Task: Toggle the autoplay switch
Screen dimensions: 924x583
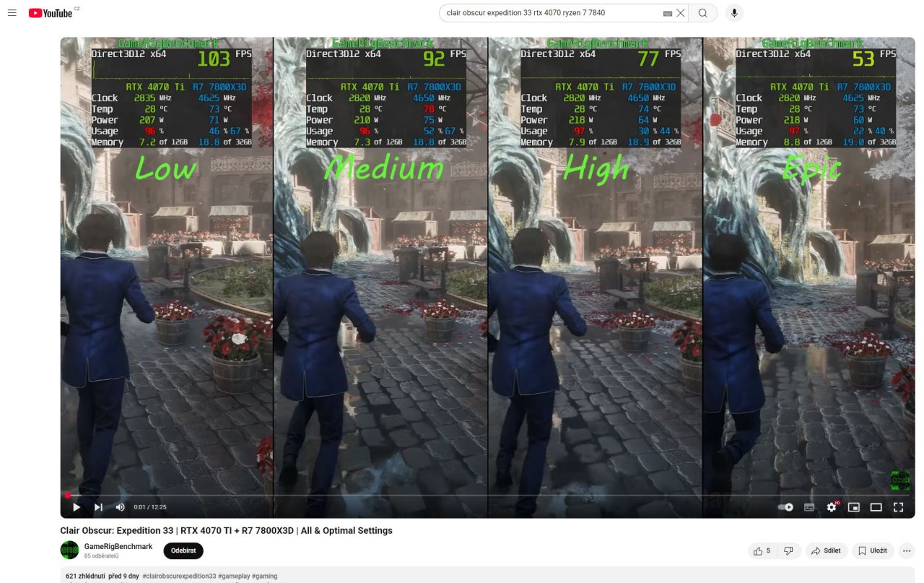Action: pos(786,507)
